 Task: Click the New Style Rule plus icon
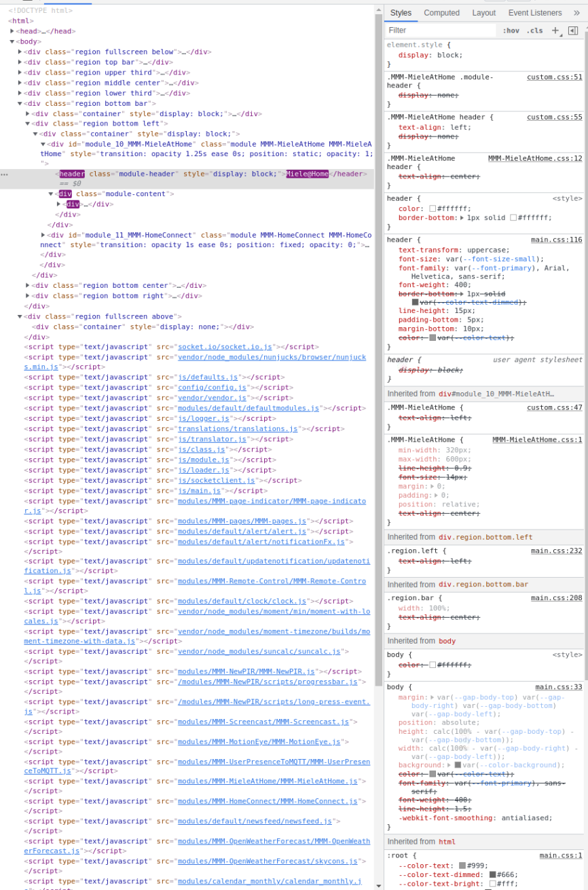[x=555, y=31]
